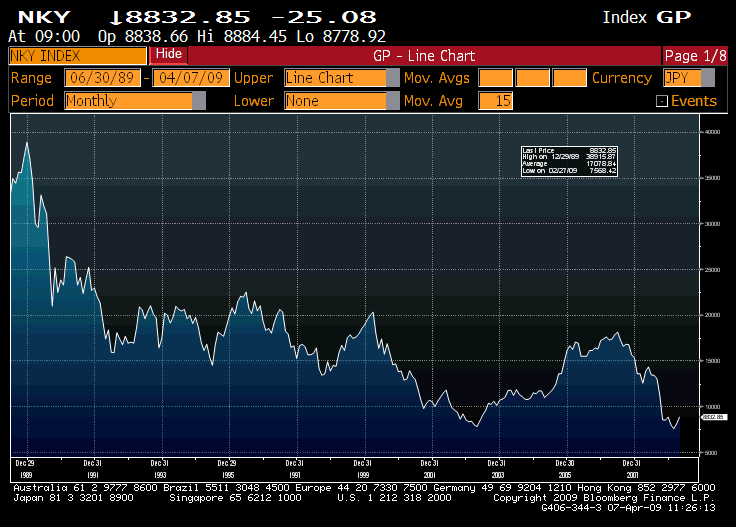
Task: Click the Dec 29 1995 axis label
Action: (x=227, y=469)
